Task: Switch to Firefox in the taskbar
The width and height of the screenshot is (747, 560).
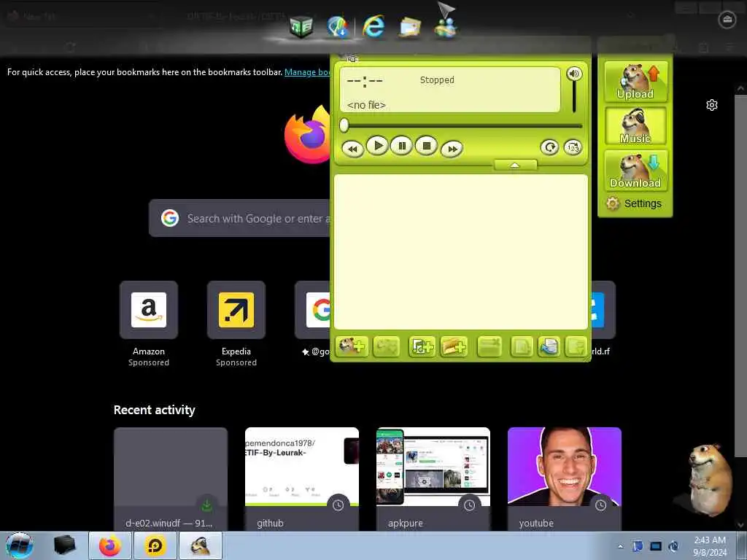Action: tap(110, 545)
